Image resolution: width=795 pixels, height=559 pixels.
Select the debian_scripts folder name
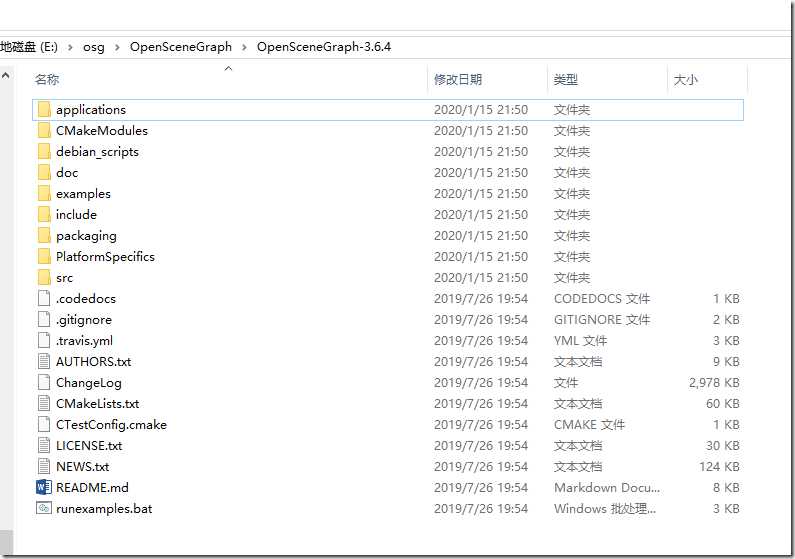[97, 152]
